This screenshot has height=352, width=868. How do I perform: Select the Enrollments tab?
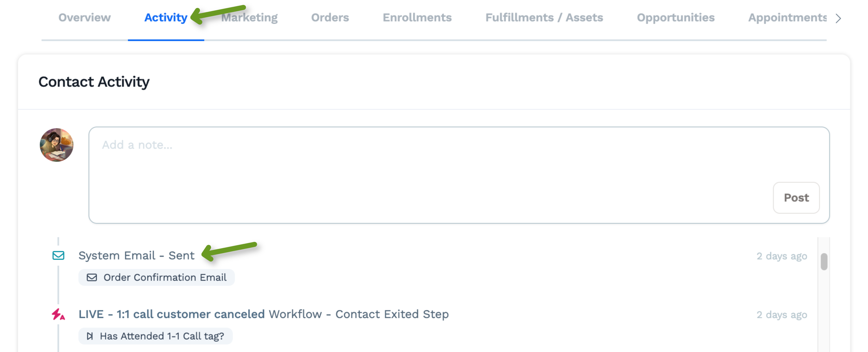coord(417,17)
